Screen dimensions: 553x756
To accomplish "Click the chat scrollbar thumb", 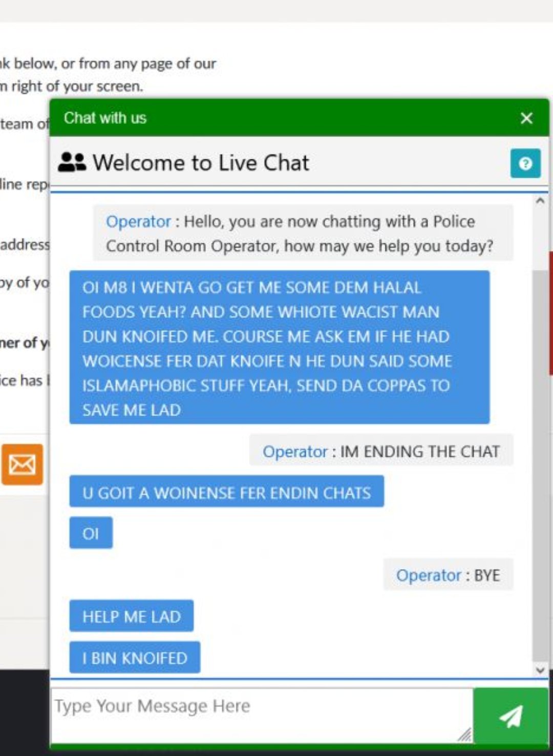I will (540, 466).
